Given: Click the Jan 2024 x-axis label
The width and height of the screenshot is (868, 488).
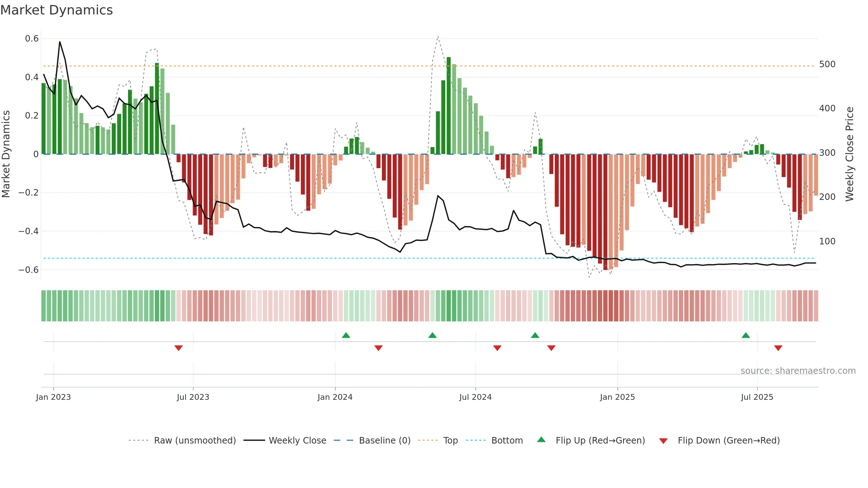Looking at the screenshot, I should [335, 397].
